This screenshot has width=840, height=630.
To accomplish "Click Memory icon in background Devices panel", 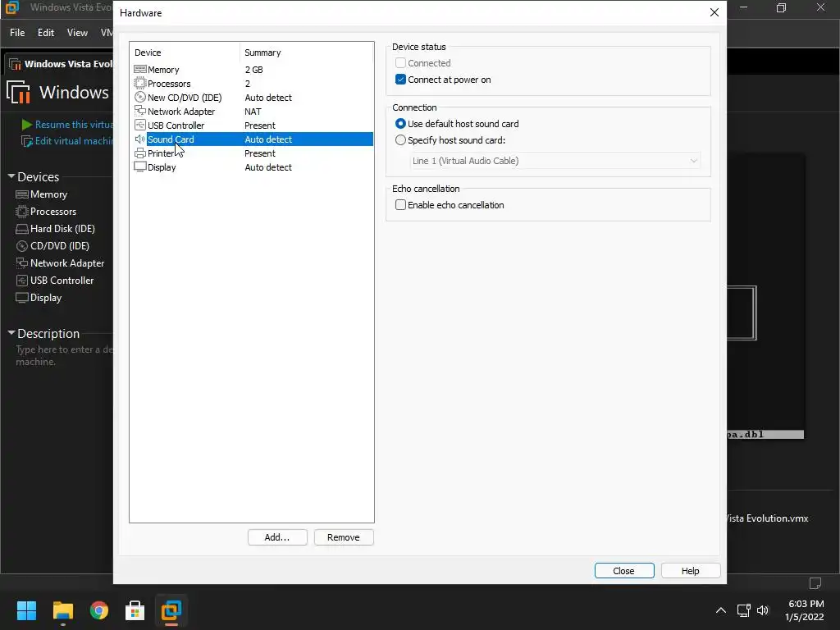I will (22, 194).
